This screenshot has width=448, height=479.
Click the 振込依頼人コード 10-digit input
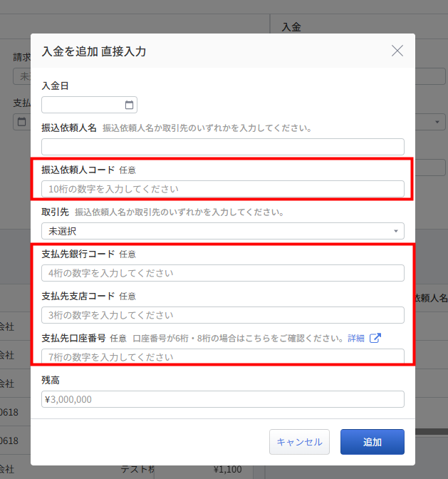[x=222, y=189]
